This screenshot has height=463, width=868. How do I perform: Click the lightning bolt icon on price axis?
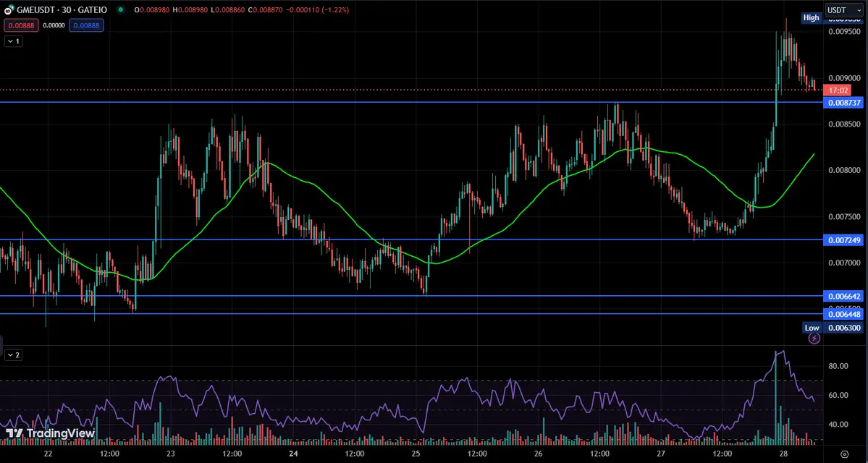pos(814,339)
